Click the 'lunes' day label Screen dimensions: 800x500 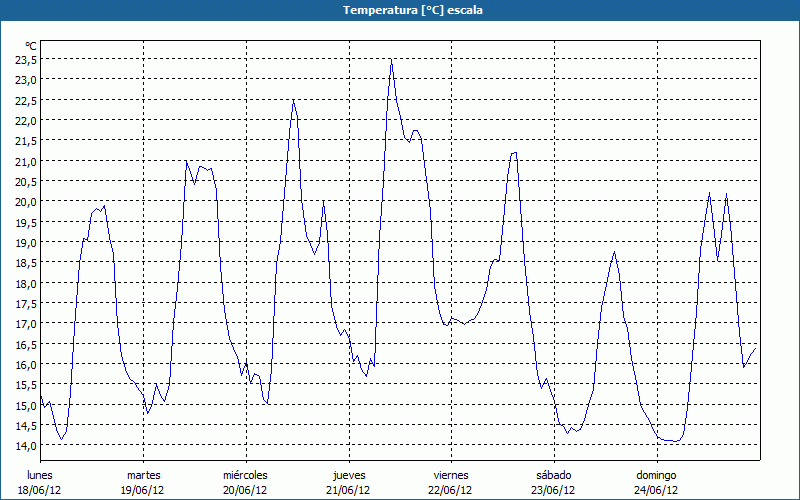point(40,475)
